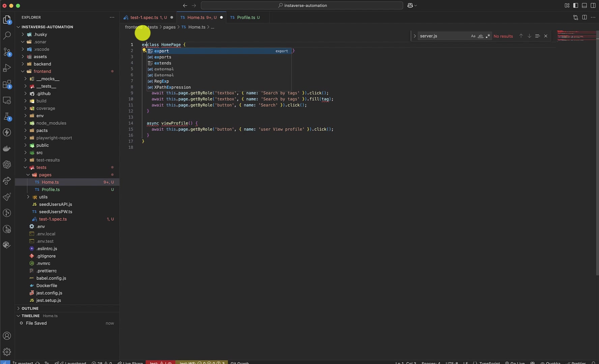Go forward with the right arrow
Image resolution: width=599 pixels, height=364 pixels.
[194, 5]
